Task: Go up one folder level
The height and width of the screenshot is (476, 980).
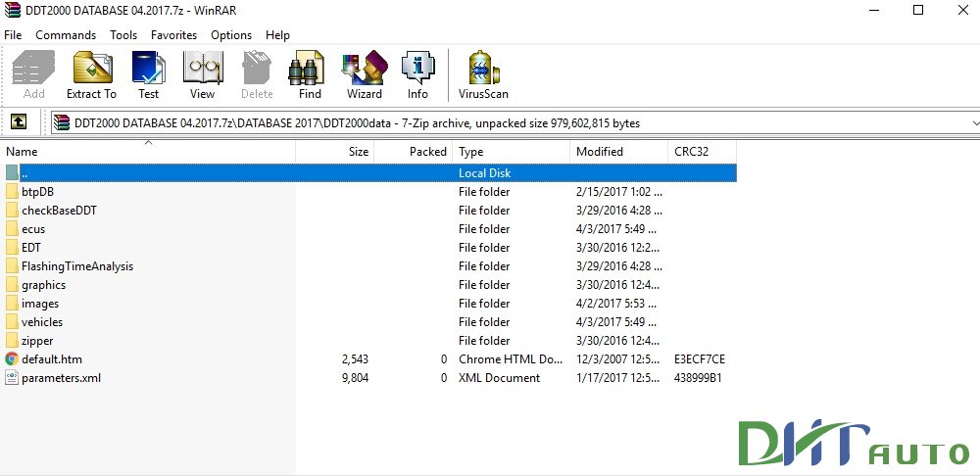Action: coord(19,122)
